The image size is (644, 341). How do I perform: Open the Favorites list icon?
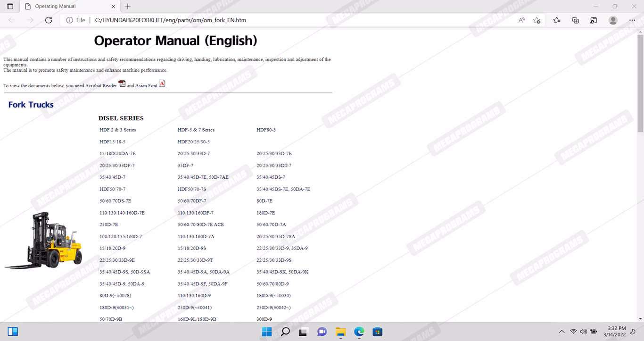pos(557,20)
